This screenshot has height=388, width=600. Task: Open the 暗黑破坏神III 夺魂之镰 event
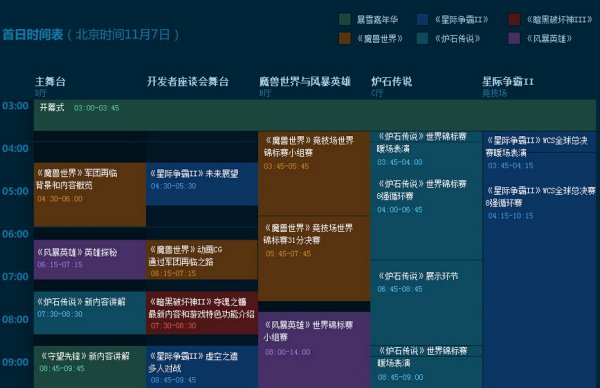[202, 313]
